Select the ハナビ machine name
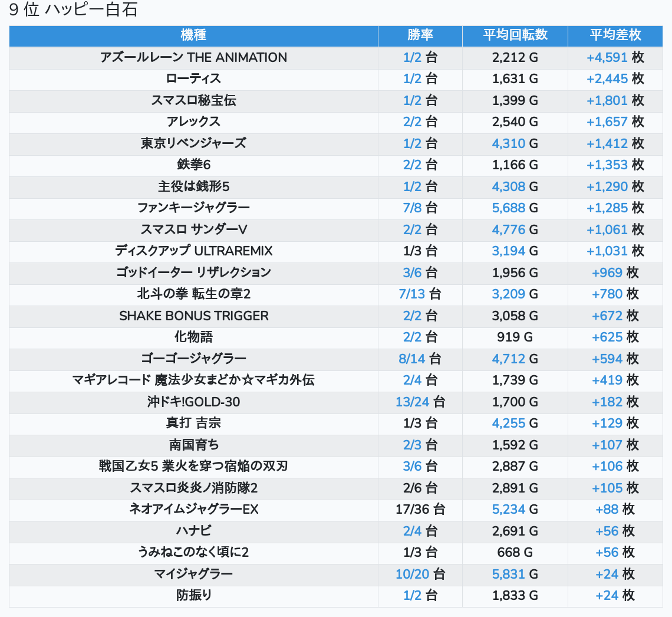This screenshot has width=672, height=617. coord(193,531)
